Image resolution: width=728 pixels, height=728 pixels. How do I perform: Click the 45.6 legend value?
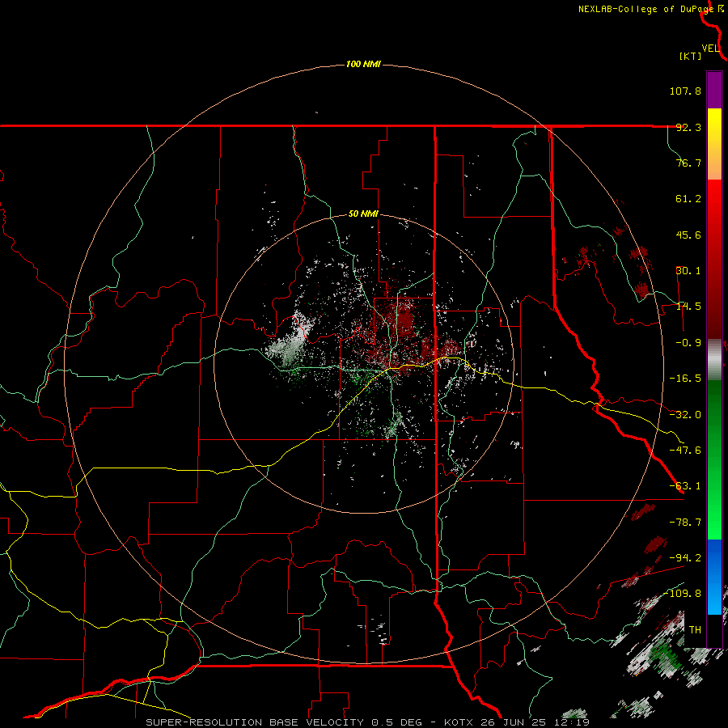(688, 235)
